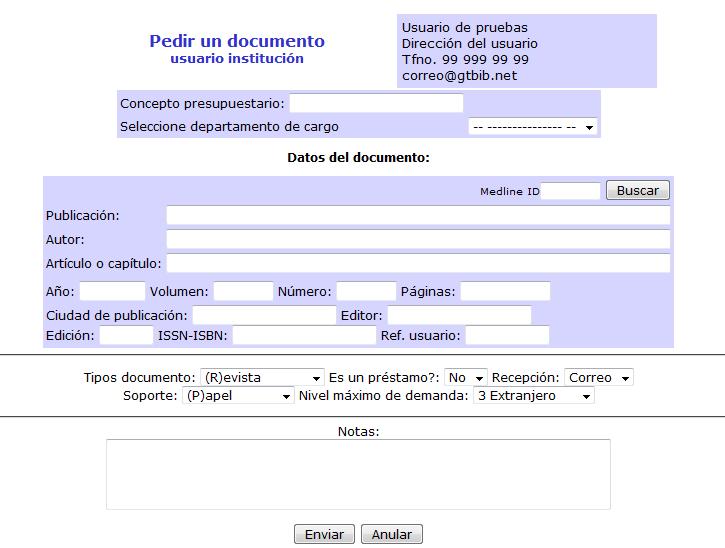
Task: Focus the Año input box
Action: click(112, 292)
